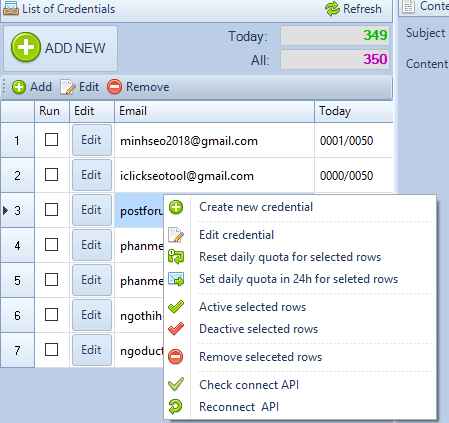Viewport: 449px width, 423px height.
Task: Click the red Remove toolbar icon
Action: (114, 87)
